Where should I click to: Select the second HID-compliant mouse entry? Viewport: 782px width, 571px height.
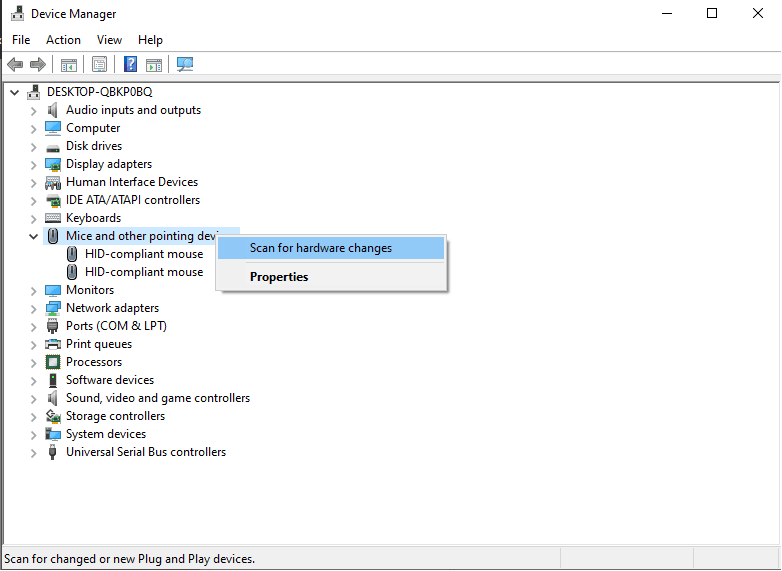click(143, 272)
